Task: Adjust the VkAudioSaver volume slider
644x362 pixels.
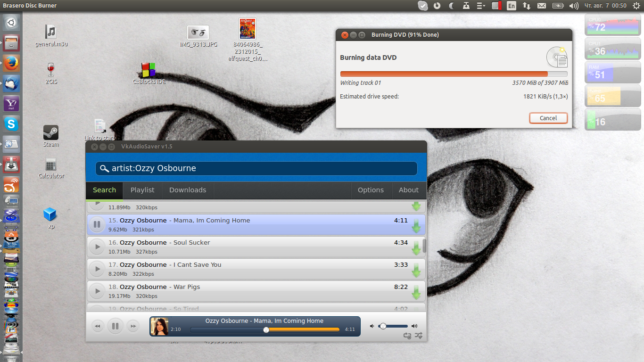Action: 393,326
